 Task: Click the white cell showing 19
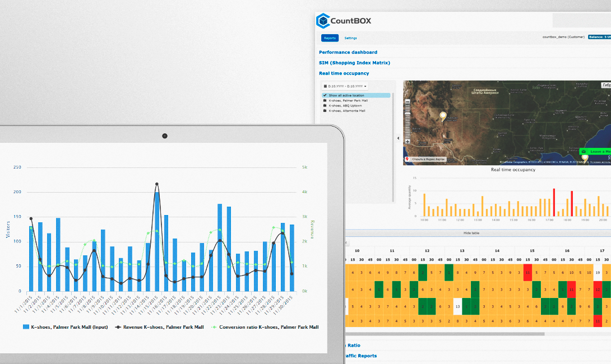598,273
